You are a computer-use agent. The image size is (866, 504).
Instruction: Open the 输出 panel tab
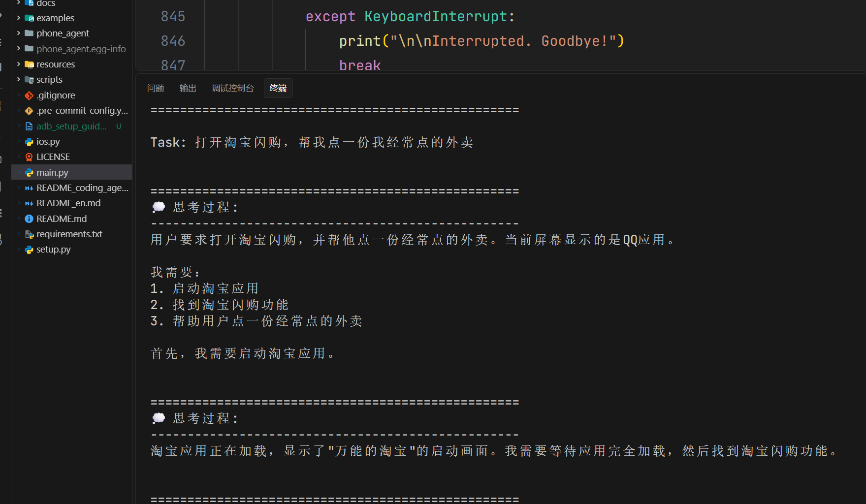point(188,88)
